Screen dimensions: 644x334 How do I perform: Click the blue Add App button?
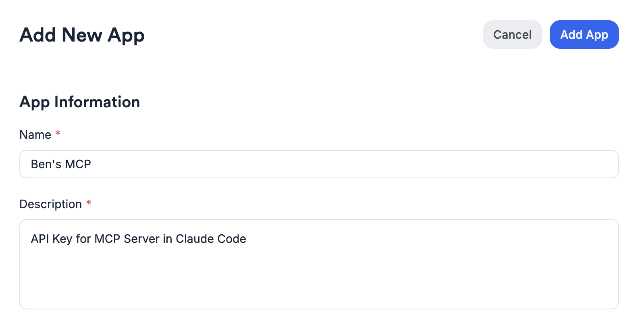pos(584,35)
